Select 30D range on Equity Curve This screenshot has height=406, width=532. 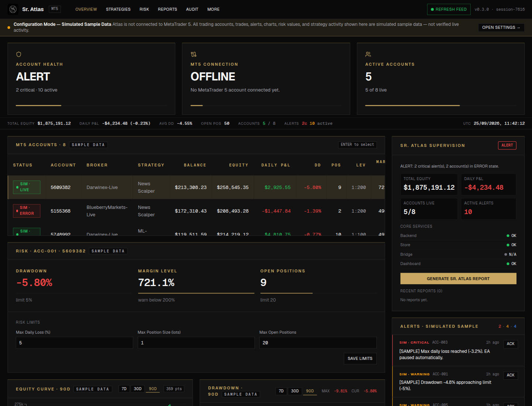click(138, 389)
